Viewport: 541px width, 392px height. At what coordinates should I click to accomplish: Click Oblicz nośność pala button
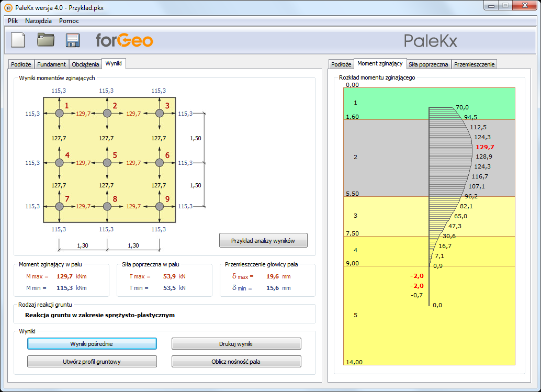pyautogui.click(x=236, y=362)
